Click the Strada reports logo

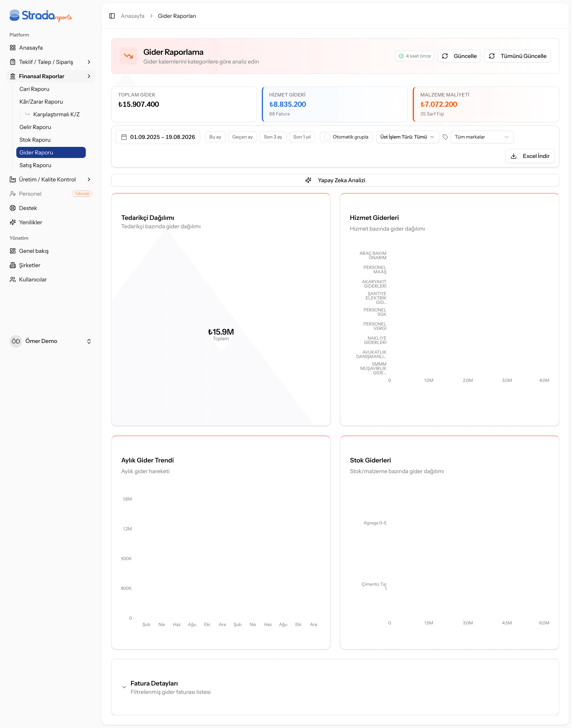tap(41, 16)
